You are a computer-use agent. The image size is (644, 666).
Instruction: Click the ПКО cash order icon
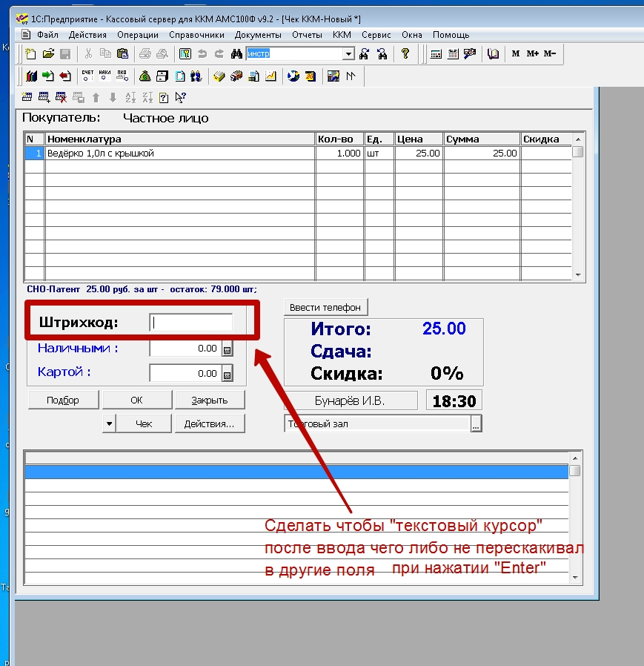(x=122, y=76)
